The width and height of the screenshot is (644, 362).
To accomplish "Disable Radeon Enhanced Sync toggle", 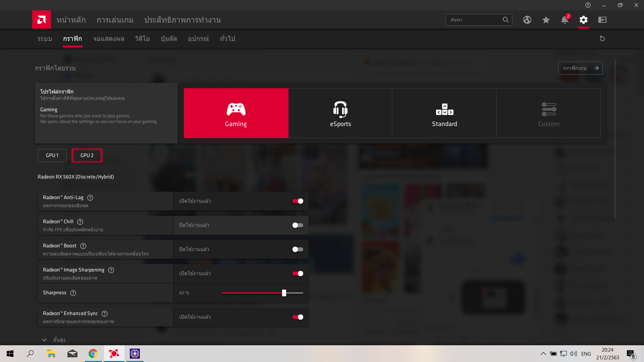I will tap(298, 317).
